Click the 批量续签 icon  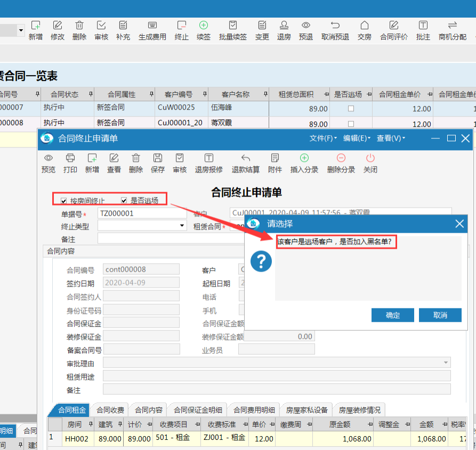(233, 25)
